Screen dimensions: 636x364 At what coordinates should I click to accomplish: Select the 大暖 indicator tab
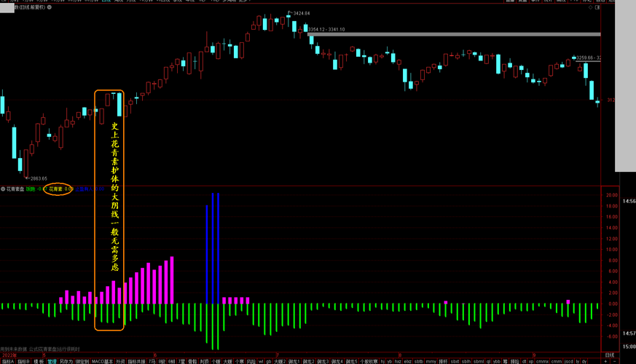[x=227, y=361]
